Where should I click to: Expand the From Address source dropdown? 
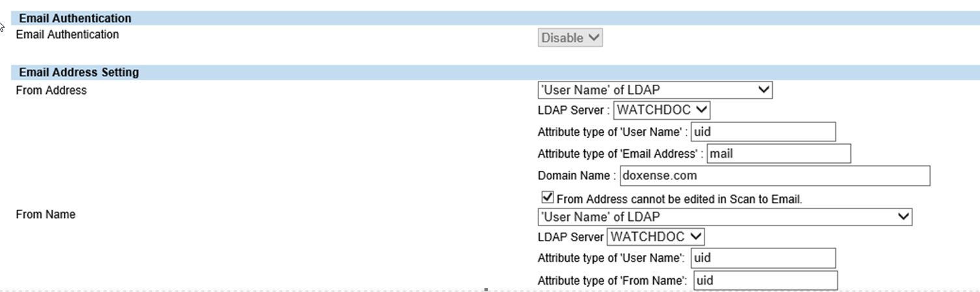pyautogui.click(x=654, y=90)
